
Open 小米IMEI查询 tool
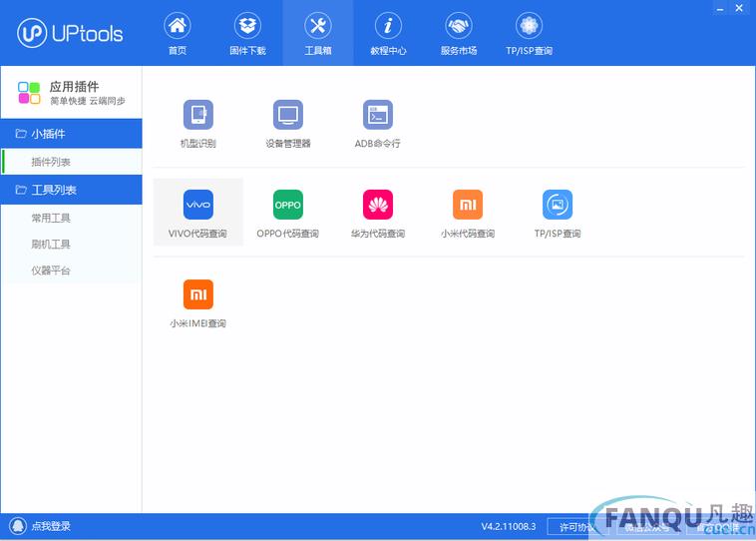[198, 302]
